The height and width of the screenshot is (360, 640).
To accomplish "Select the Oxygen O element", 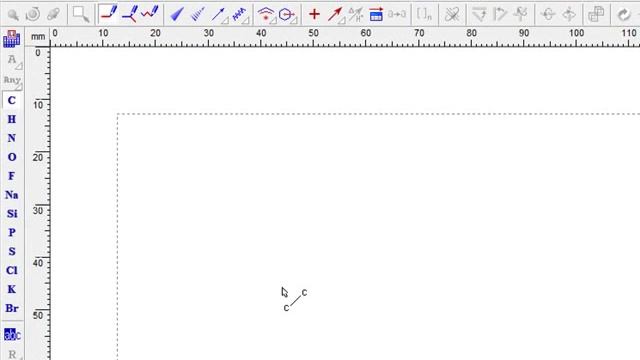I will [12, 157].
